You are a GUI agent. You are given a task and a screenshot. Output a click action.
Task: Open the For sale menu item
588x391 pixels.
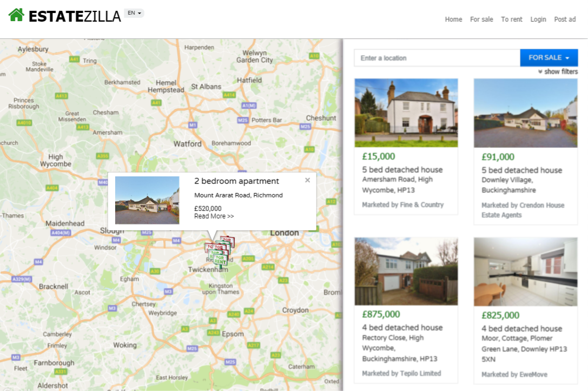tap(481, 19)
